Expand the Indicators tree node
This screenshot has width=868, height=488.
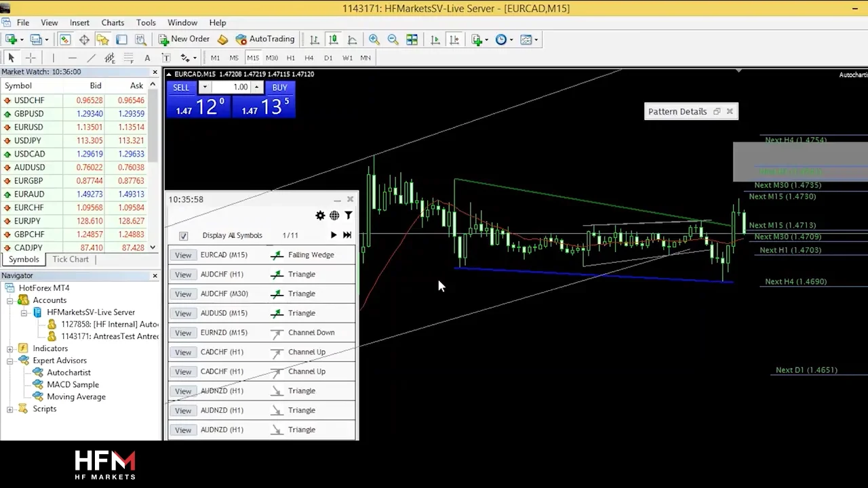coord(10,348)
